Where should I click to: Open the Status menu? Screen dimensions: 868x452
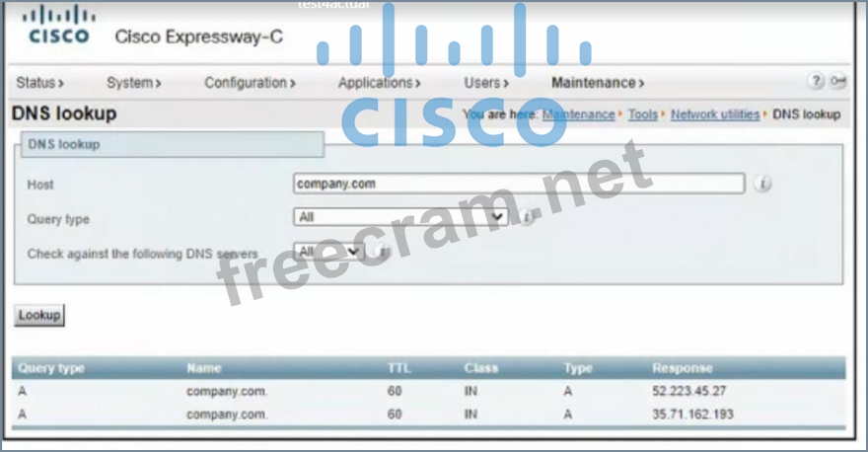[x=39, y=83]
